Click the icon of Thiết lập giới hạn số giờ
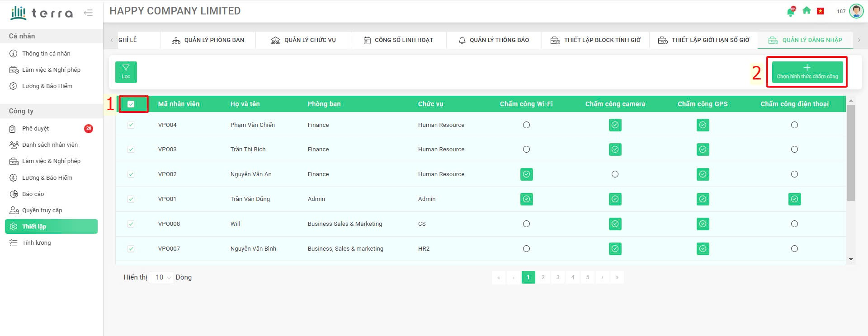Viewport: 868px width, 336px height. [663, 41]
